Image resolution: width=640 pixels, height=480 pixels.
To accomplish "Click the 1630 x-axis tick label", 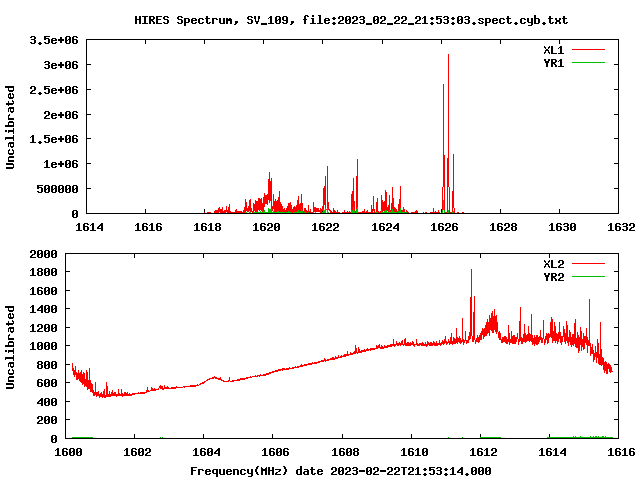I will pos(562,227).
